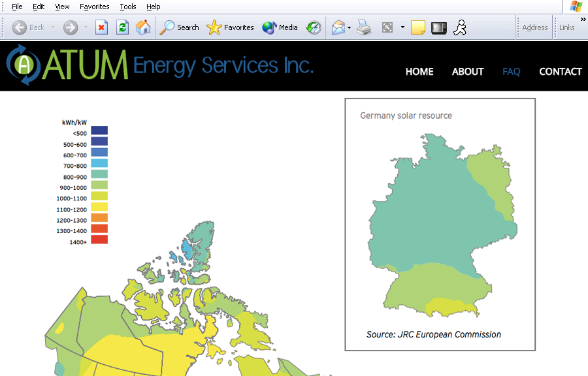Screen dimensions: 588x376
Task: Click the AIM running man icon
Action: pyautogui.click(x=460, y=27)
